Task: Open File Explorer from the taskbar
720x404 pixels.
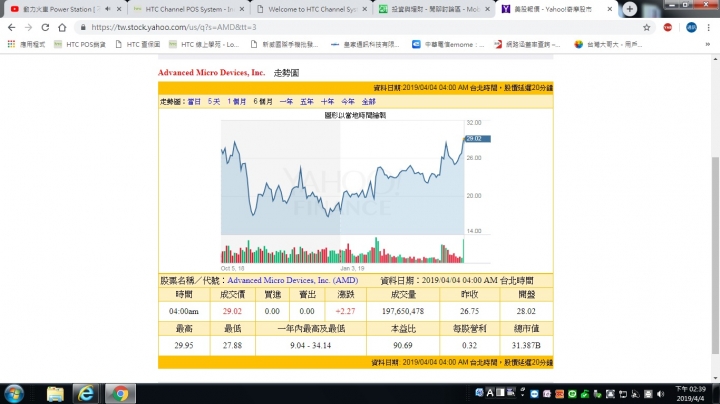Action: 55,394
